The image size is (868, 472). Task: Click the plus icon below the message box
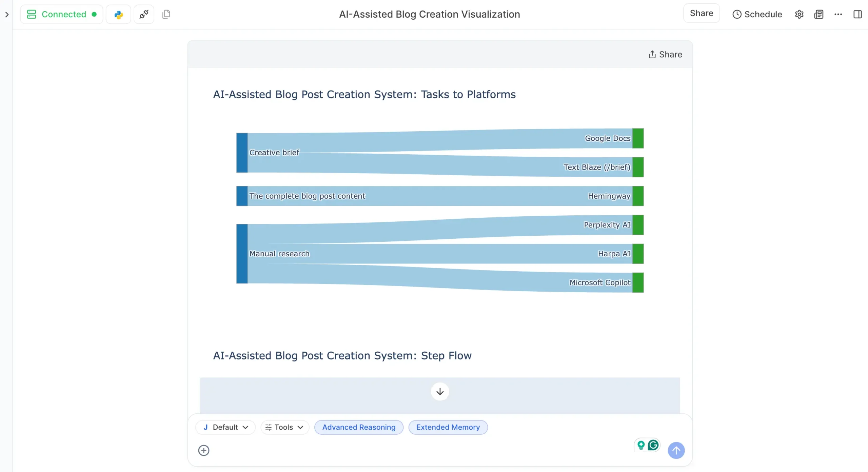coord(203,450)
